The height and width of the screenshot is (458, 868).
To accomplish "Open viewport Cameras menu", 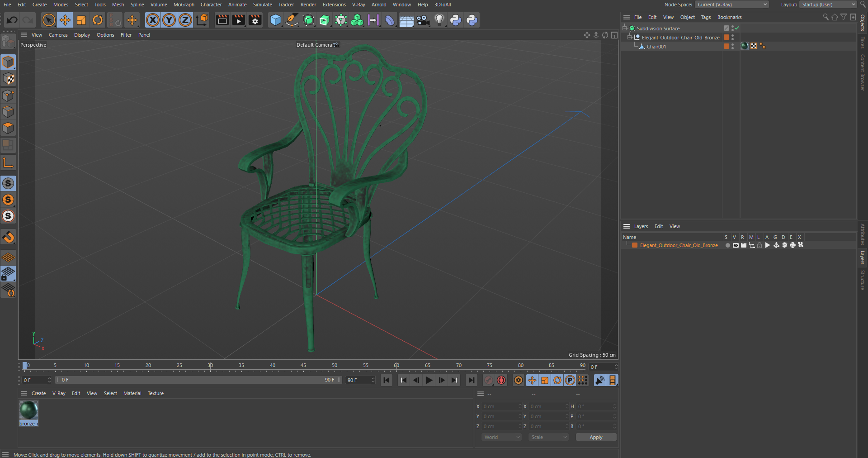I will point(58,35).
